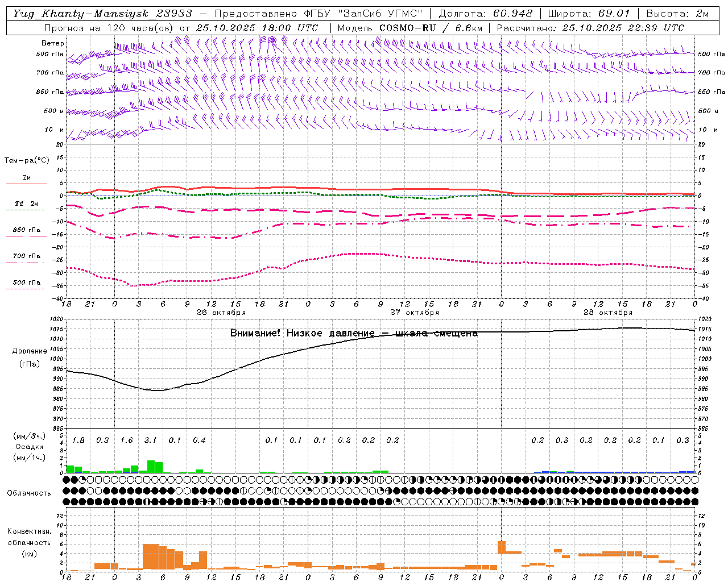The width and height of the screenshot is (728, 582).
Task: Click the Широта: 69.01 value
Action: coord(589,14)
